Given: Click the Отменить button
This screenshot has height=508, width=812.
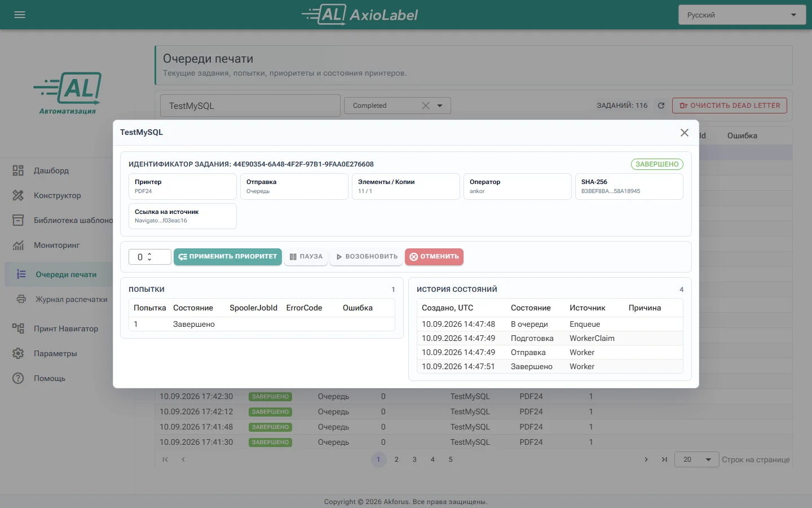Looking at the screenshot, I should pyautogui.click(x=434, y=257).
